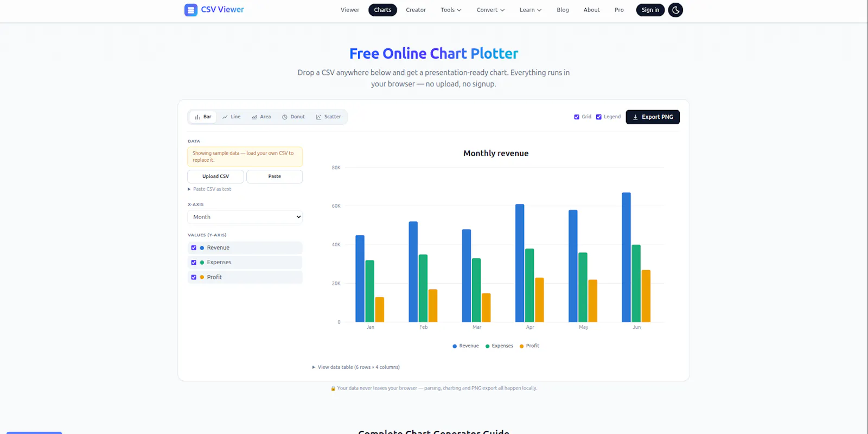Disable the Grid checkbox
This screenshot has width=868, height=434.
pos(577,117)
